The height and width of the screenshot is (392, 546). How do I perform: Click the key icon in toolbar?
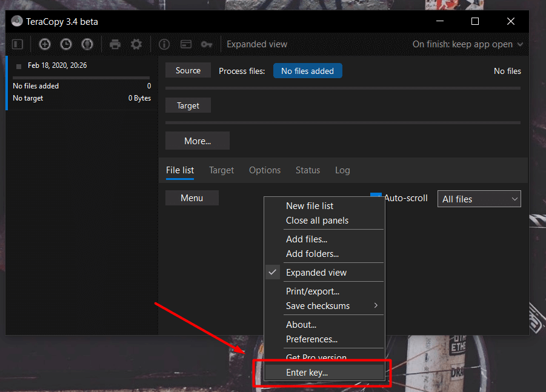207,44
